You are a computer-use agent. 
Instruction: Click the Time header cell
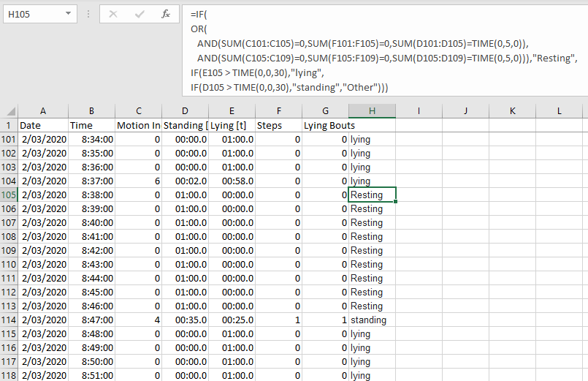point(91,125)
